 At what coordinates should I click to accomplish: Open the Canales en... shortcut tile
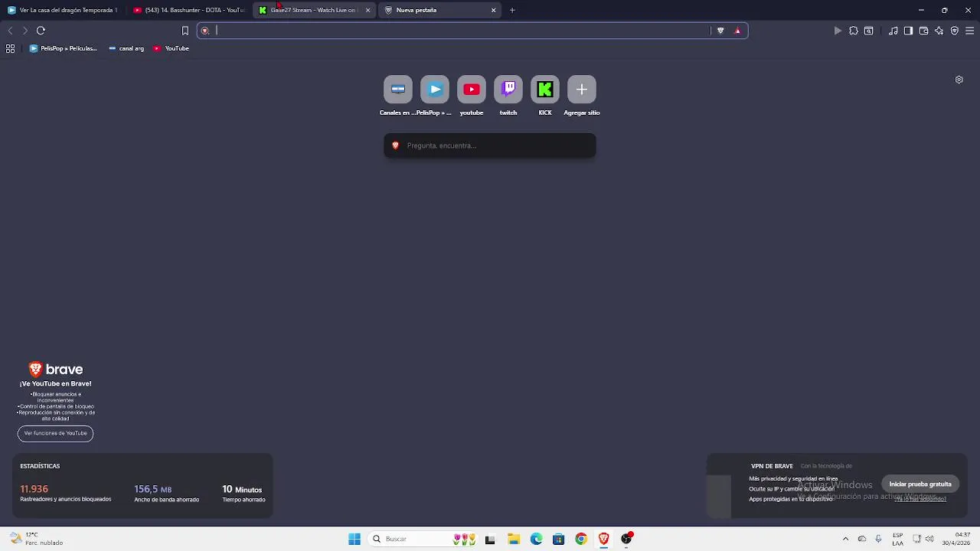click(398, 90)
